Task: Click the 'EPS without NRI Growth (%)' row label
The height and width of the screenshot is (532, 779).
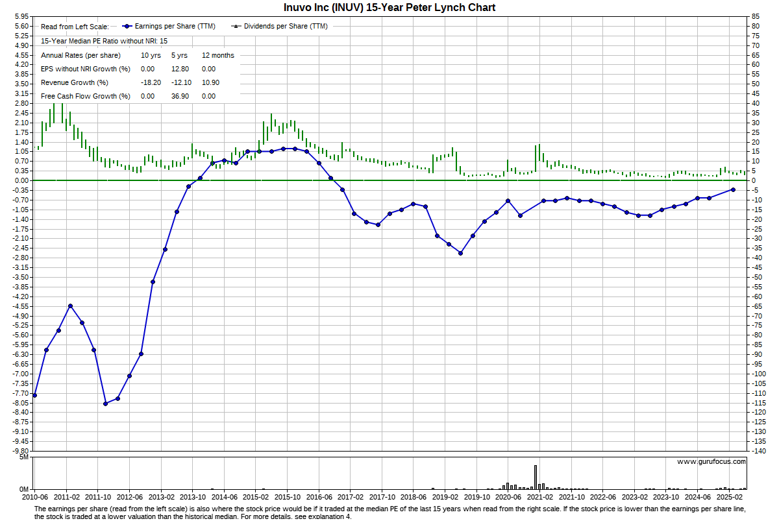Action: pyautogui.click(x=86, y=69)
